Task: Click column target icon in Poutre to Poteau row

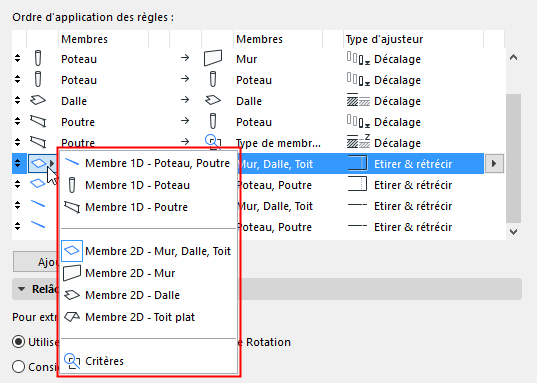Action: 213,121
